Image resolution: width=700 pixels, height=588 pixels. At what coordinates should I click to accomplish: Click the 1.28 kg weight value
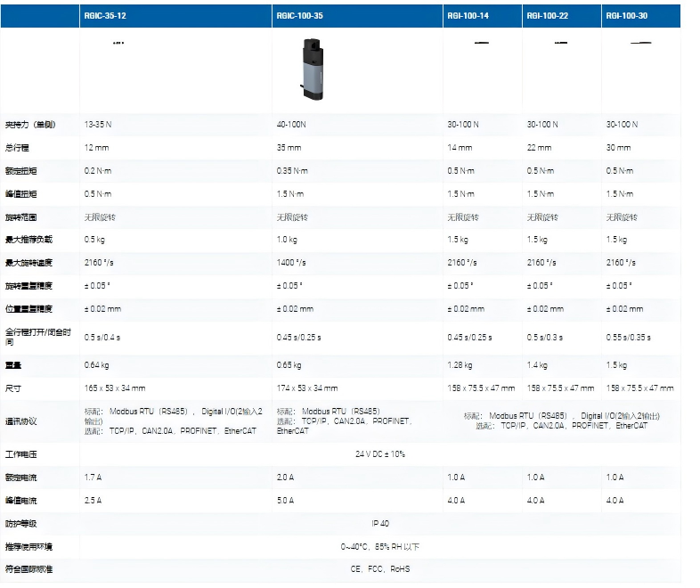tap(460, 365)
